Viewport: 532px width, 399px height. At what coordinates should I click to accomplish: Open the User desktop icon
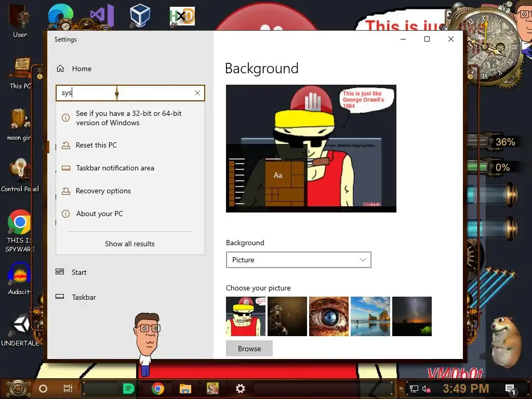20,21
